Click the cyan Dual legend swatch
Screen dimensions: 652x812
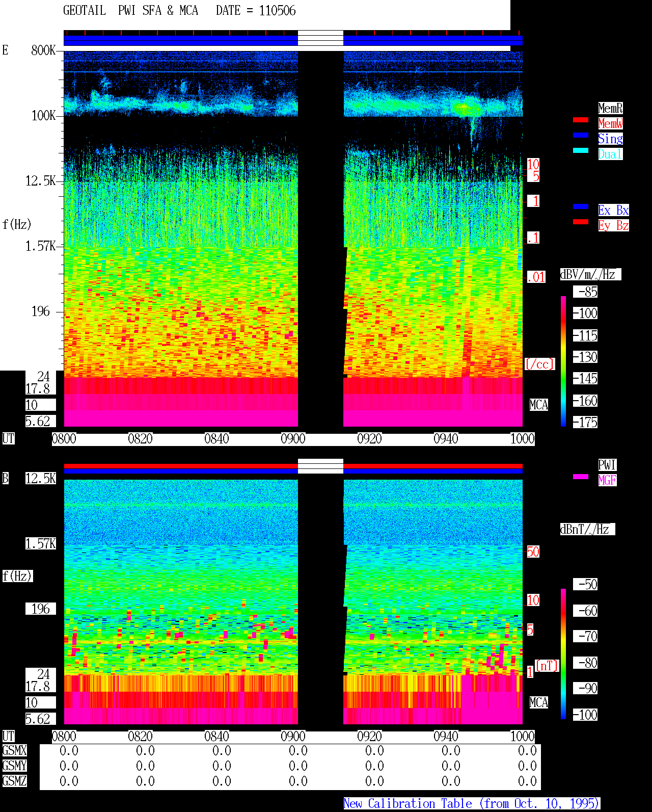[x=581, y=150]
